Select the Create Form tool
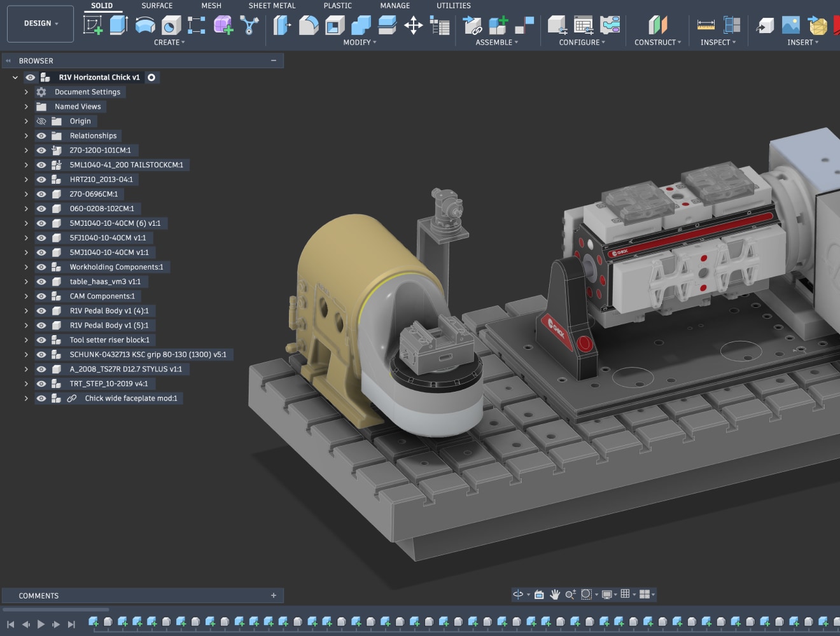Screen dimensions: 840x636 [223, 25]
